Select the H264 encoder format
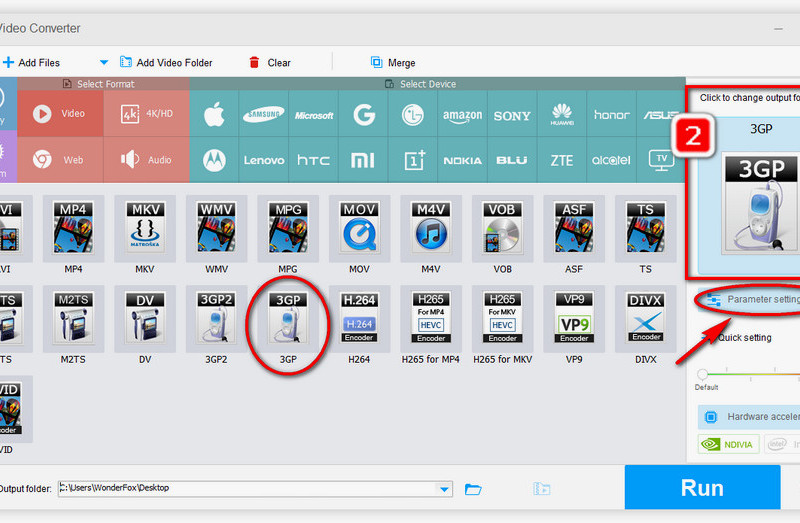The height and width of the screenshot is (523, 800). pyautogui.click(x=359, y=318)
